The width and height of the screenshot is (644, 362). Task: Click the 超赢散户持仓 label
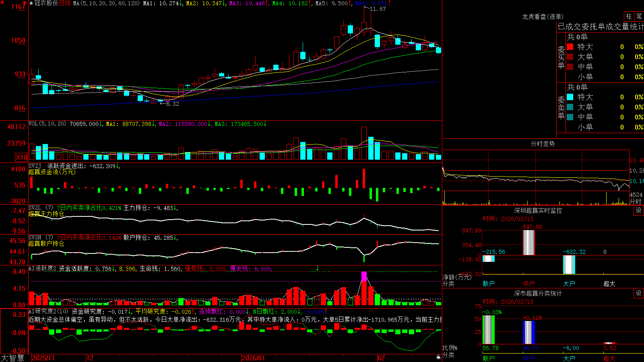46,243
